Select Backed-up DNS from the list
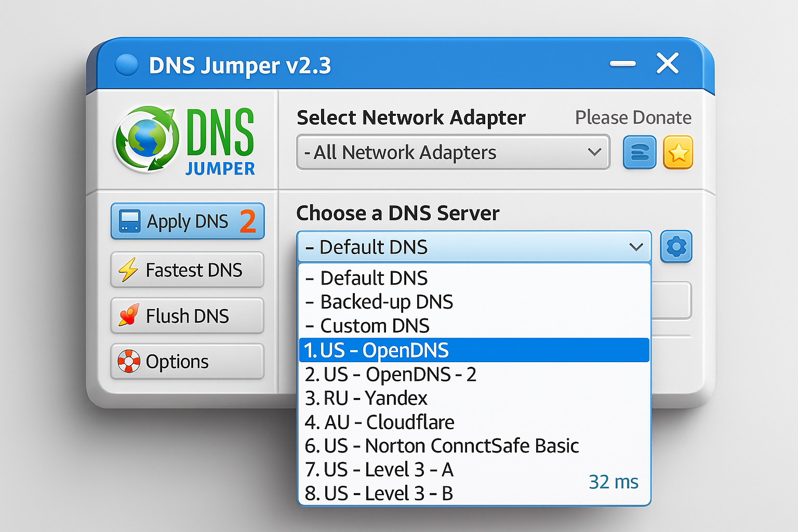 point(386,302)
